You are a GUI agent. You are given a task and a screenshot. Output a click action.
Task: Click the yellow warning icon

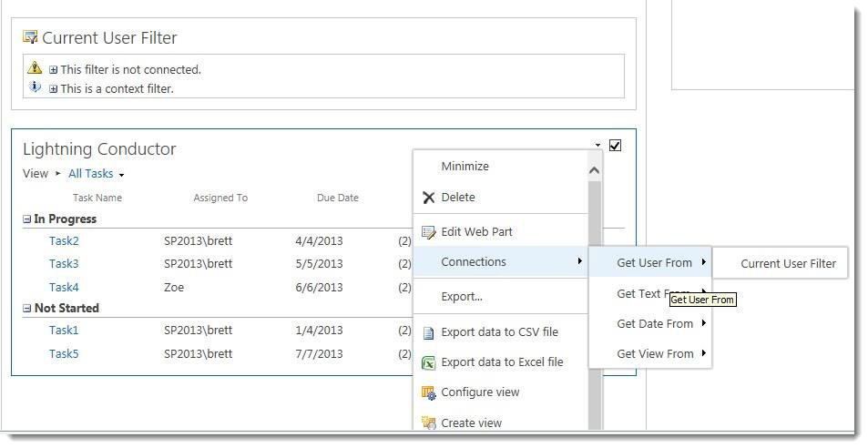pos(35,68)
